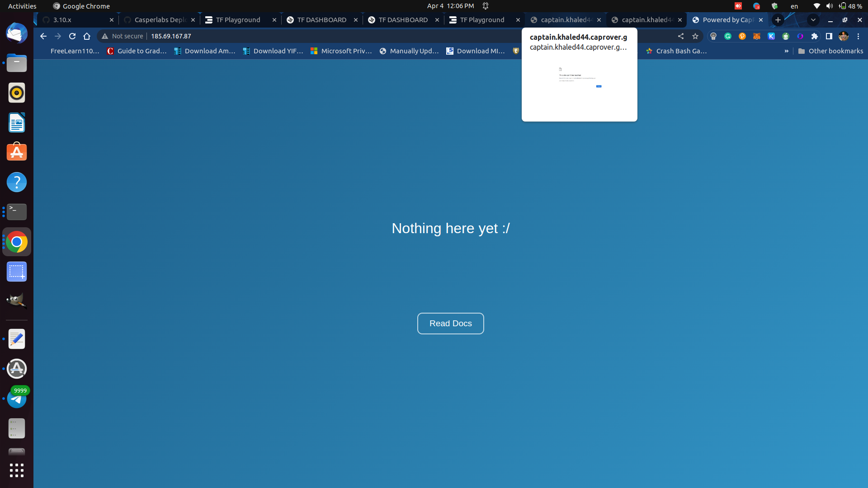
Task: Switch to the TF DASHBOARD tab
Action: [321, 20]
